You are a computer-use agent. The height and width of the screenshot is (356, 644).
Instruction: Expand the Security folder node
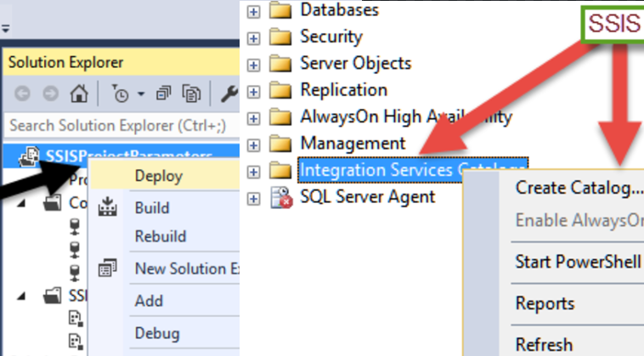click(252, 37)
